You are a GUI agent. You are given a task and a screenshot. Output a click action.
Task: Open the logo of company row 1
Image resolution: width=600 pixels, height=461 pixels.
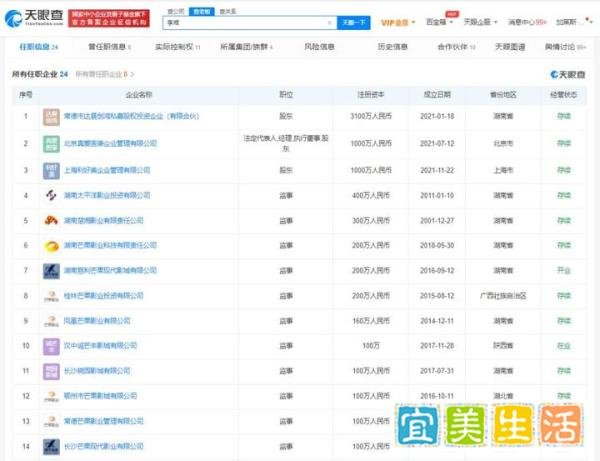[51, 117]
